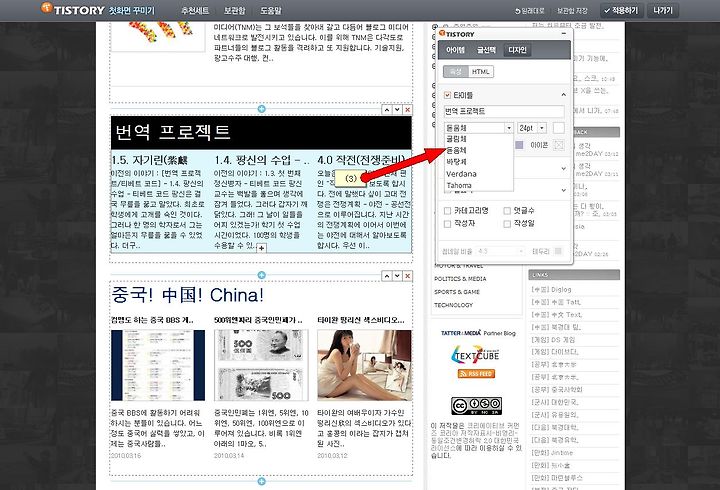Open TECHNOLOGY category link
Image resolution: width=720 pixels, height=490 pixels.
[453, 305]
